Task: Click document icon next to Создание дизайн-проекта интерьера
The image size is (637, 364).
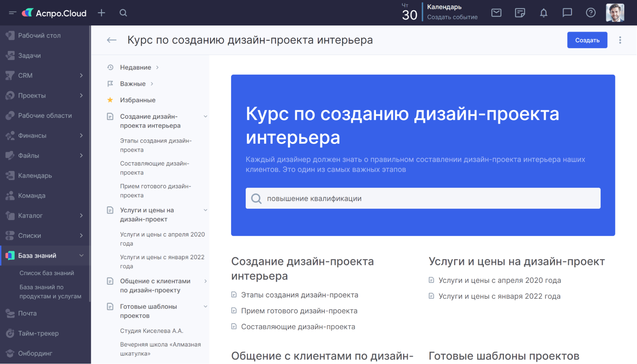Action: click(x=110, y=117)
